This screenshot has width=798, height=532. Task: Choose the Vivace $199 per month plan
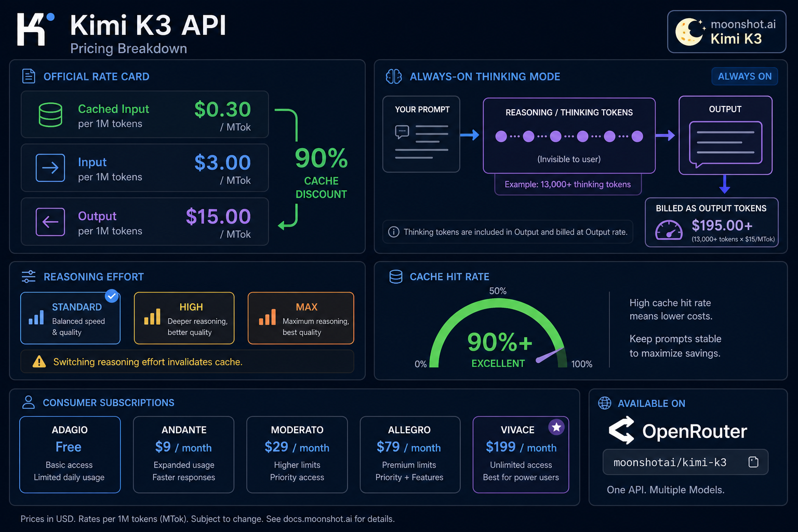[x=521, y=455]
